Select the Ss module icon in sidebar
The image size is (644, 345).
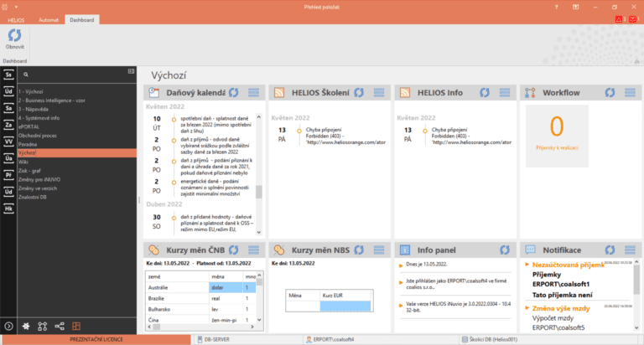coord(8,75)
